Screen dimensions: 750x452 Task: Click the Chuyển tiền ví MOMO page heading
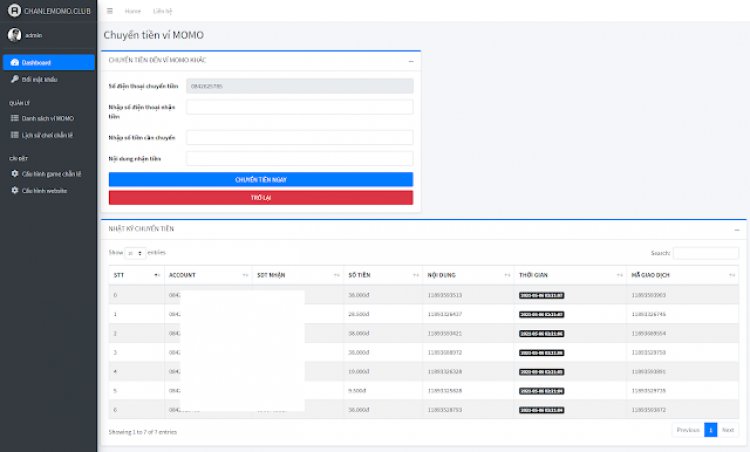154,35
